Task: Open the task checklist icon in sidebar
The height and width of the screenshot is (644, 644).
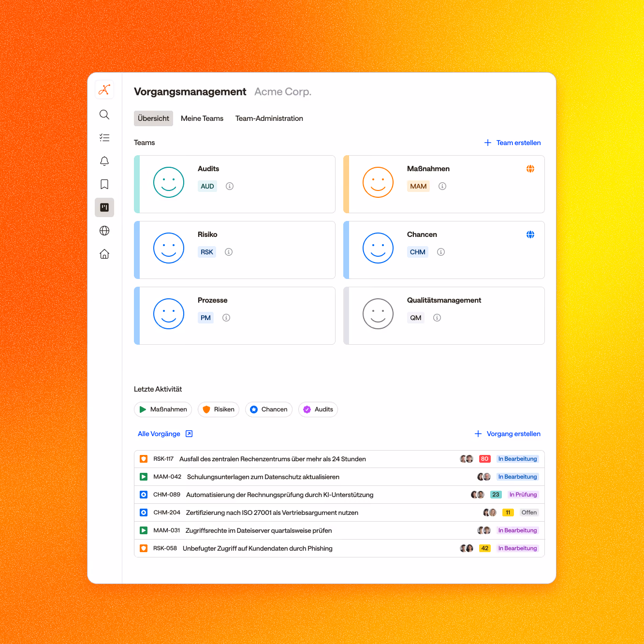Action: coord(104,138)
